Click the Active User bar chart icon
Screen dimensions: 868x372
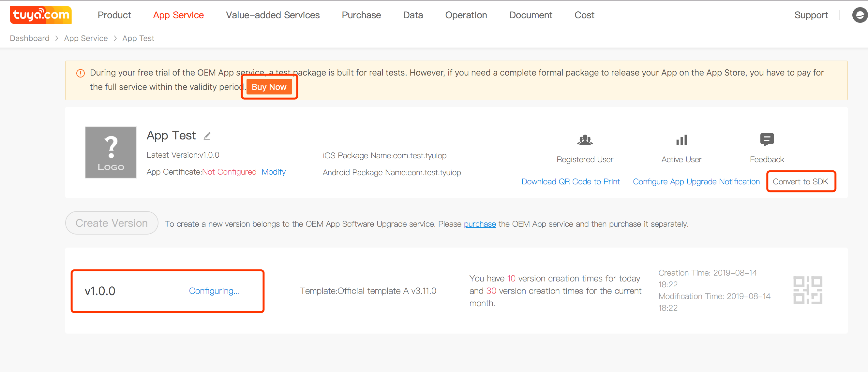point(681,140)
